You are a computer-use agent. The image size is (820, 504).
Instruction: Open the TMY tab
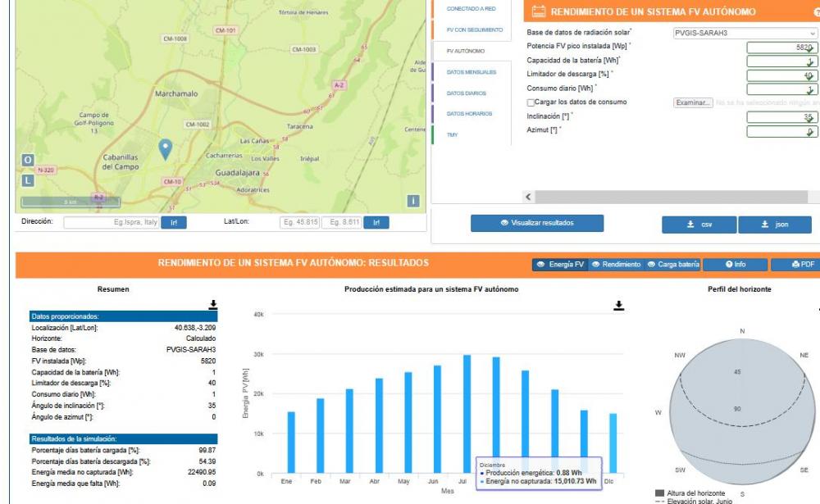(x=453, y=135)
